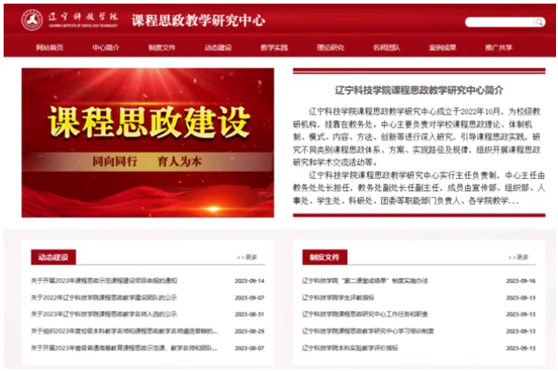Go to the 推广共享 menu item
Screen dimensions: 558x371
pos(499,48)
